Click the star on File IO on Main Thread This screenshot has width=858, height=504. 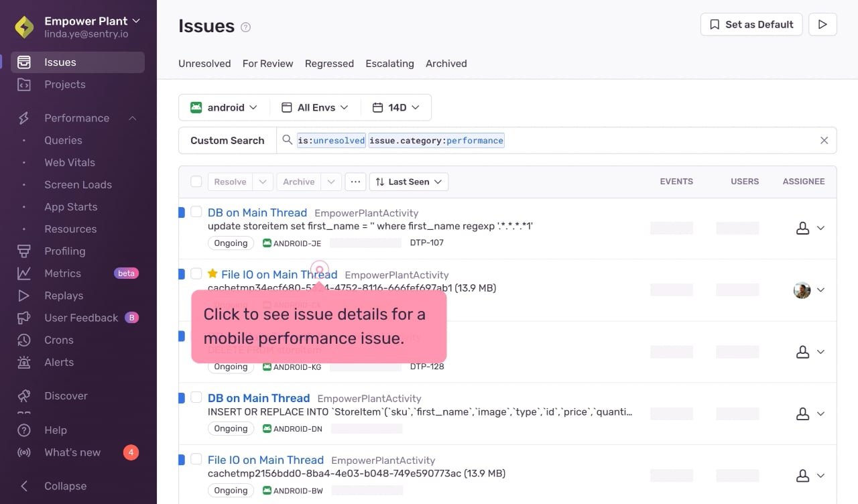pos(212,273)
